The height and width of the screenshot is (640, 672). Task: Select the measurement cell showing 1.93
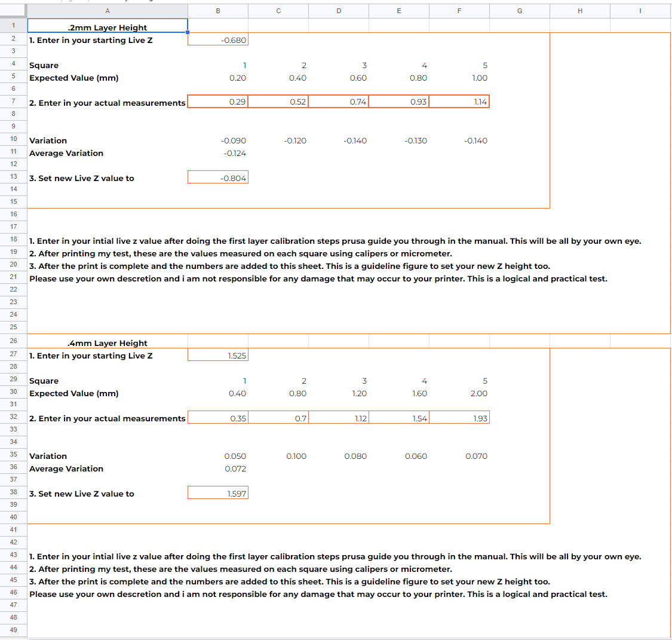(459, 418)
